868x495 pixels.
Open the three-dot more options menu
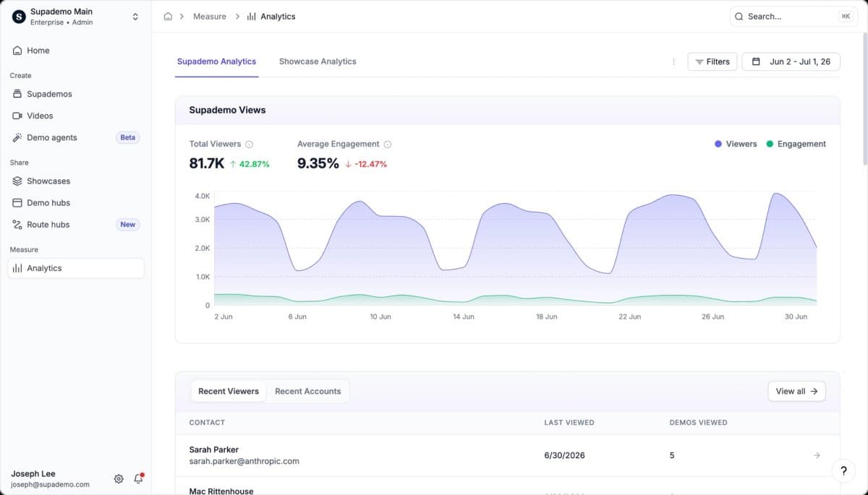(x=673, y=62)
